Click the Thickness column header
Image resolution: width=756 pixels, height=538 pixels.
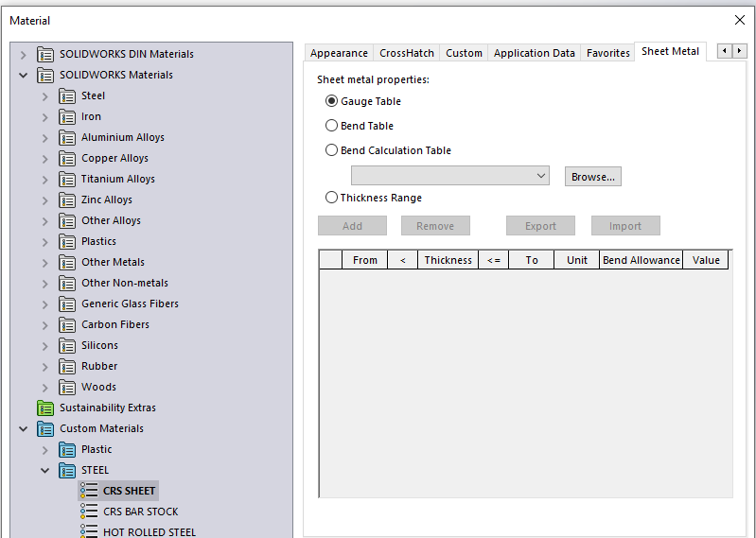pyautogui.click(x=448, y=260)
